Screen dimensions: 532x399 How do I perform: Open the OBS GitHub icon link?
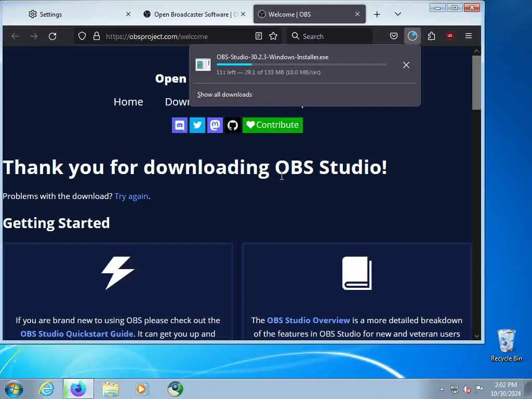pyautogui.click(x=232, y=125)
